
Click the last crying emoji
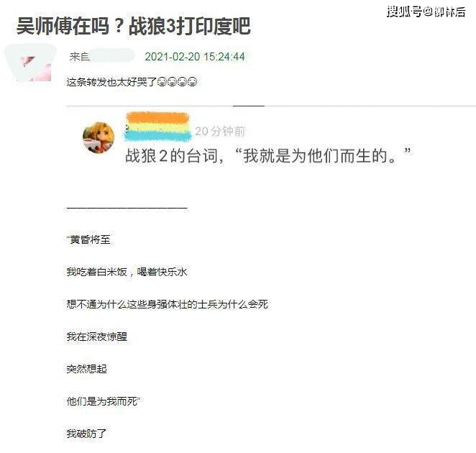(192, 82)
